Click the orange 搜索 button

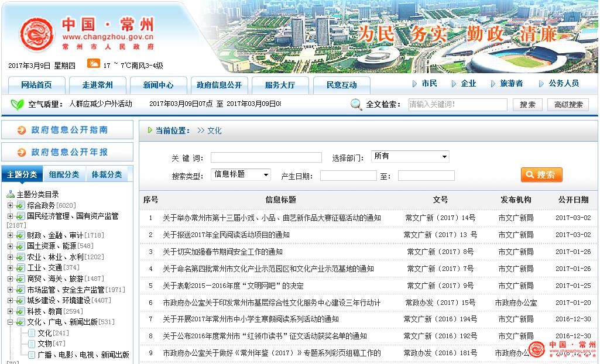(541, 174)
